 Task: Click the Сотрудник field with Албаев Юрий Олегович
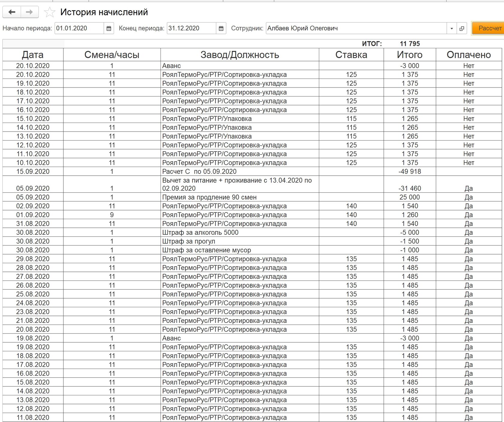point(356,28)
